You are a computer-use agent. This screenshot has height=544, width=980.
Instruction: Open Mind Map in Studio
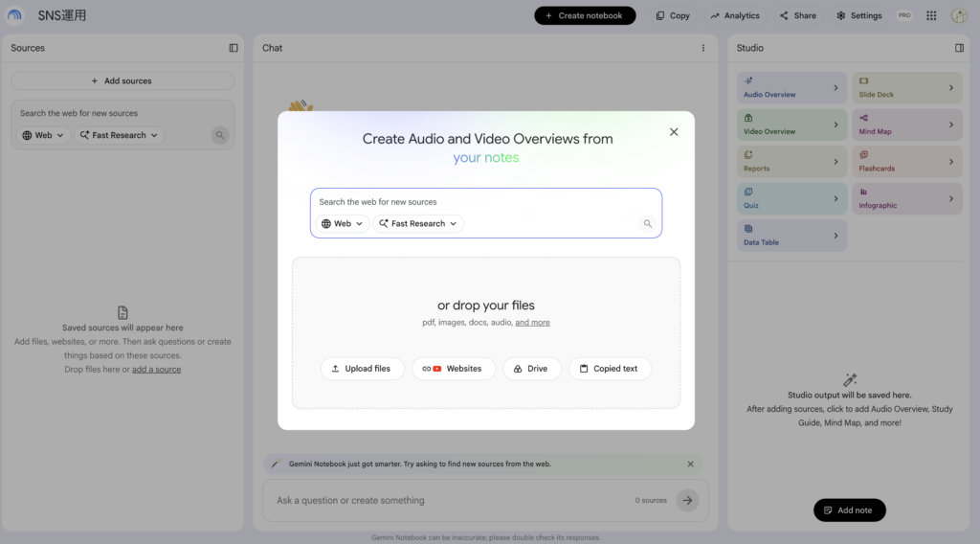tap(907, 125)
